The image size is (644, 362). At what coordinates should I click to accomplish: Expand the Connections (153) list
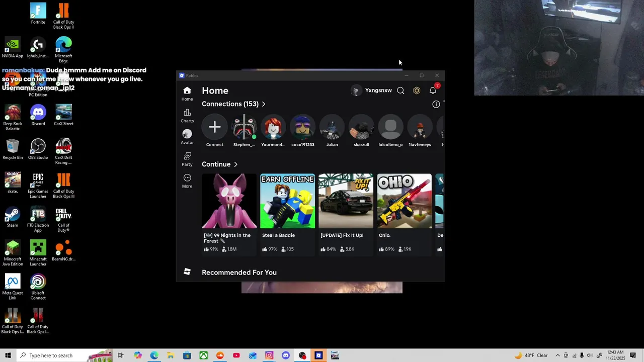tap(233, 104)
